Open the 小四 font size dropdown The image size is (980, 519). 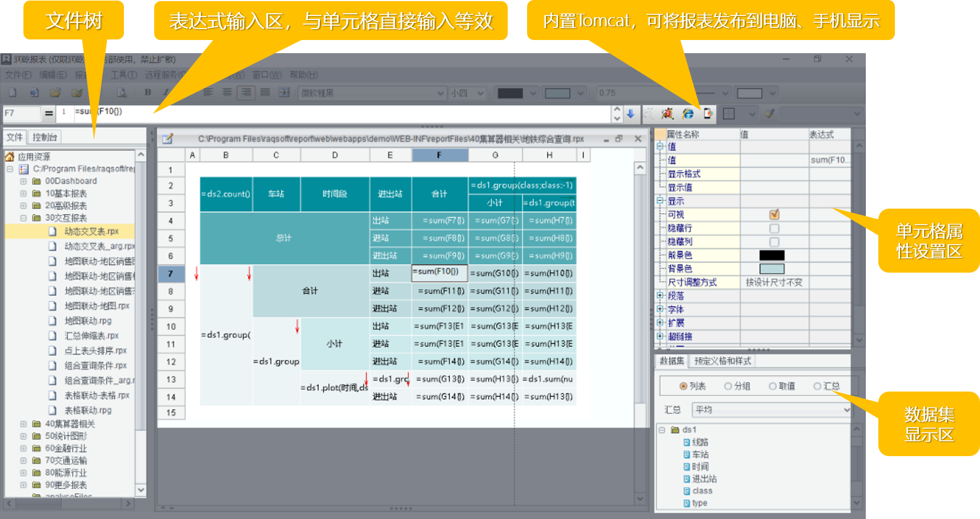(468, 93)
